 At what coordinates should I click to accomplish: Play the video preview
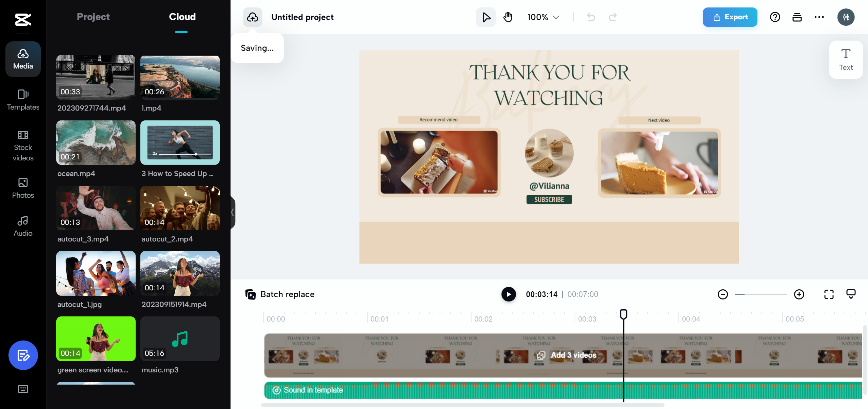[509, 294]
